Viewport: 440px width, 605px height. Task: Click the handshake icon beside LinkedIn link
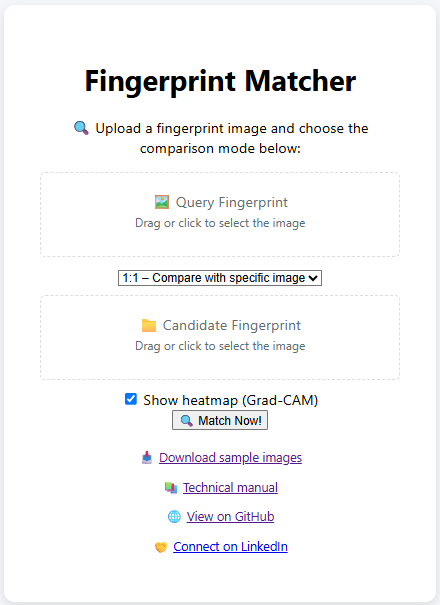point(161,547)
